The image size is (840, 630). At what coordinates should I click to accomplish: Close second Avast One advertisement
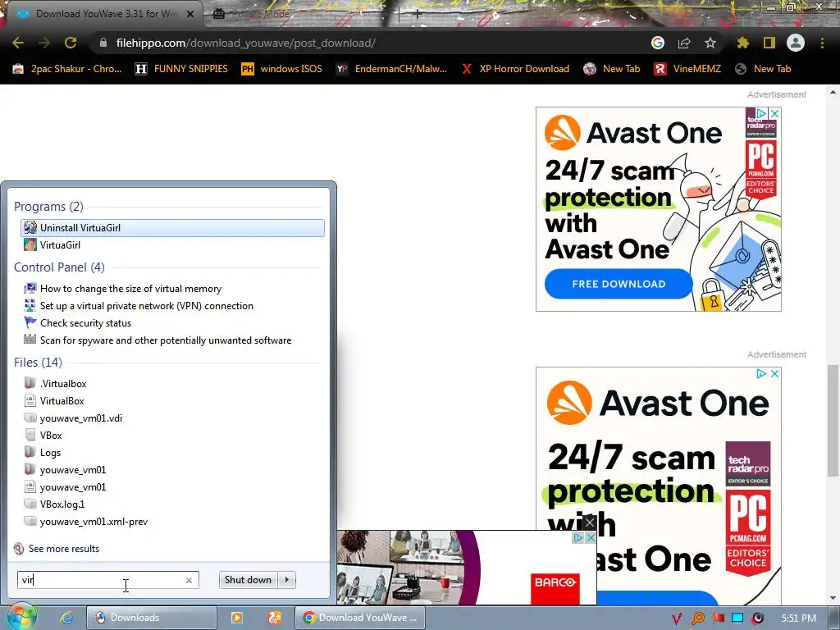pos(774,373)
